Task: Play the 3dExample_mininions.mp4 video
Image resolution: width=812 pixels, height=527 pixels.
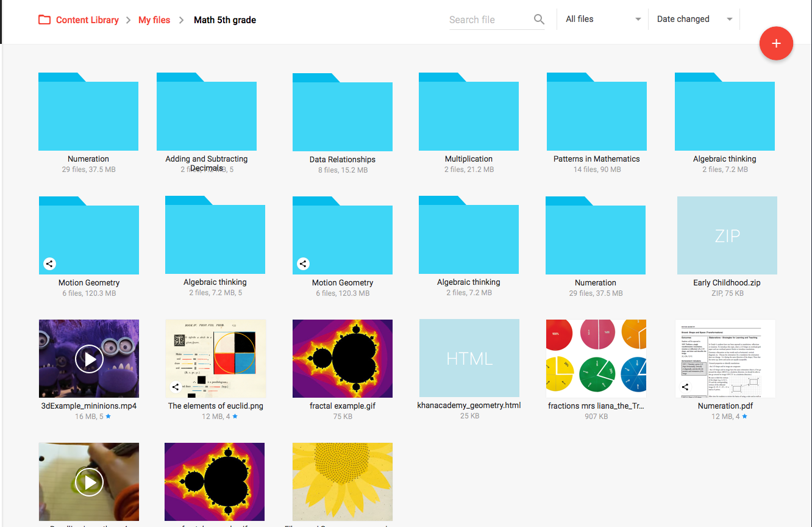Action: 89,359
